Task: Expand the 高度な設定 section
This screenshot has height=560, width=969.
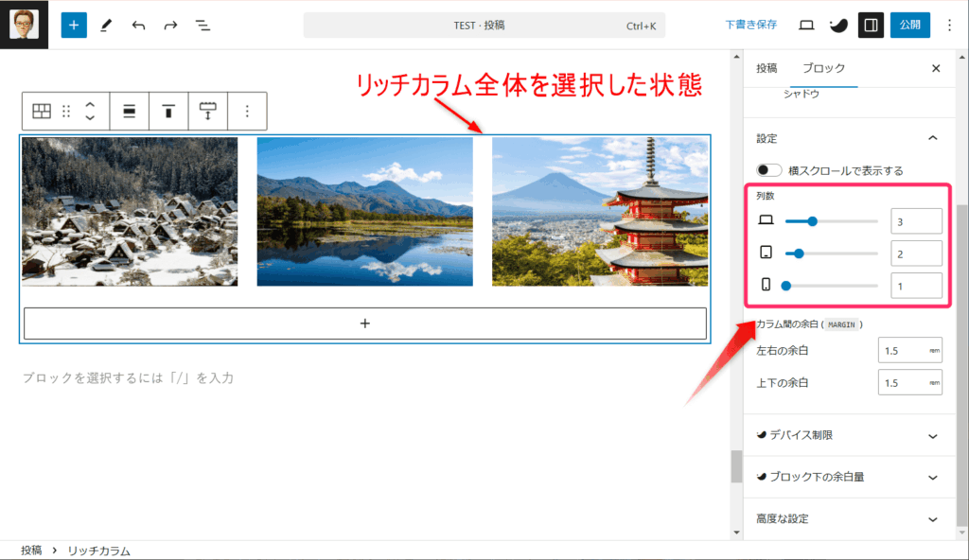Action: coord(932,519)
